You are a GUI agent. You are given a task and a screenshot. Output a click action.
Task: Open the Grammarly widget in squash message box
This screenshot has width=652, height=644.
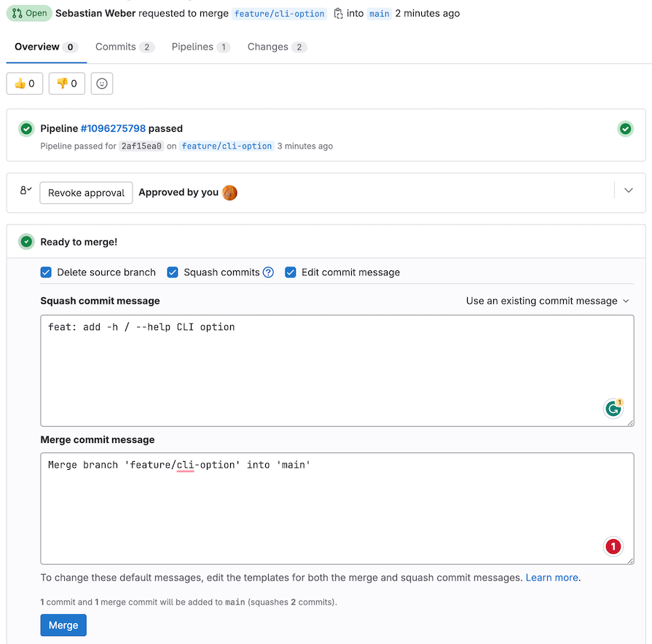(613, 409)
